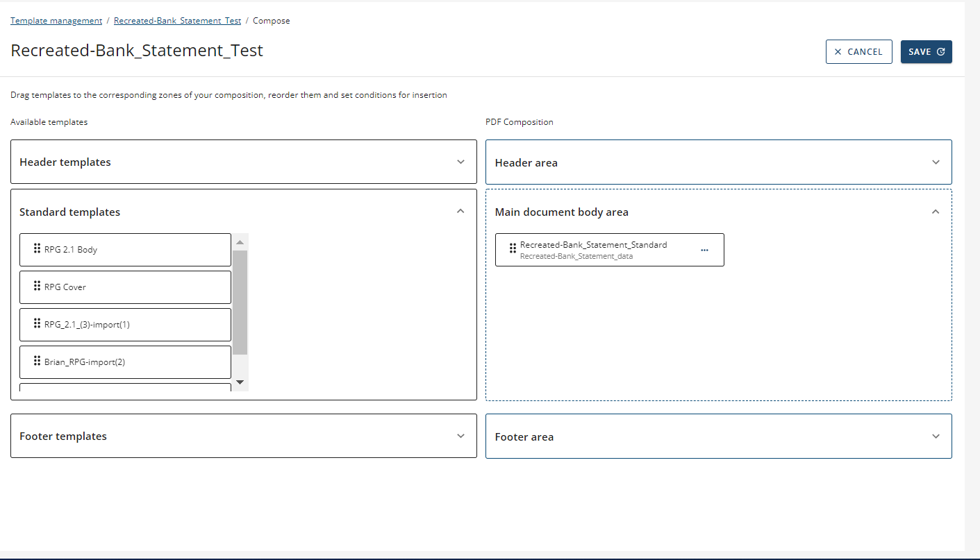Viewport: 980px width, 560px height.
Task: Expand the Header templates section
Action: point(460,162)
